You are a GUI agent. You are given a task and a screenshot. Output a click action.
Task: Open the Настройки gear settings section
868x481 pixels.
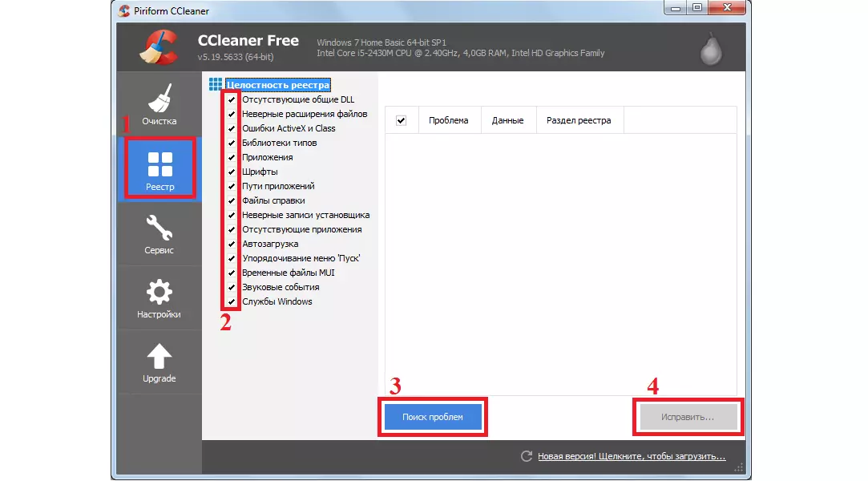click(x=159, y=298)
